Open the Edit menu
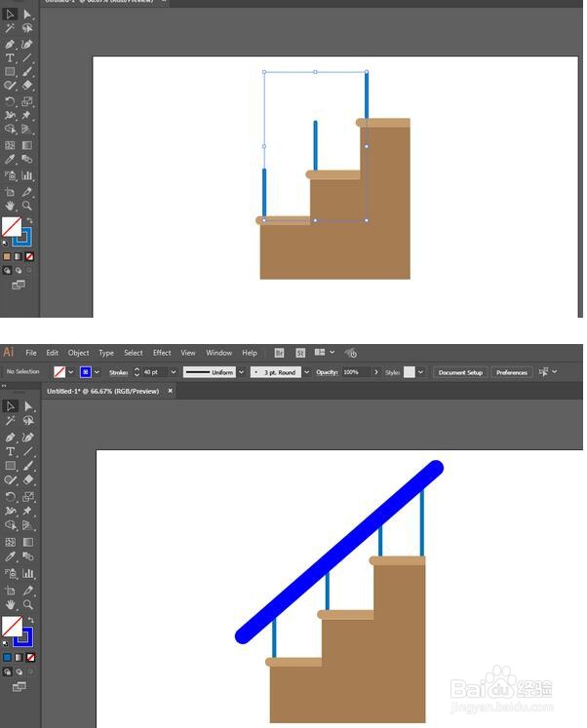587x728 pixels. tap(52, 353)
